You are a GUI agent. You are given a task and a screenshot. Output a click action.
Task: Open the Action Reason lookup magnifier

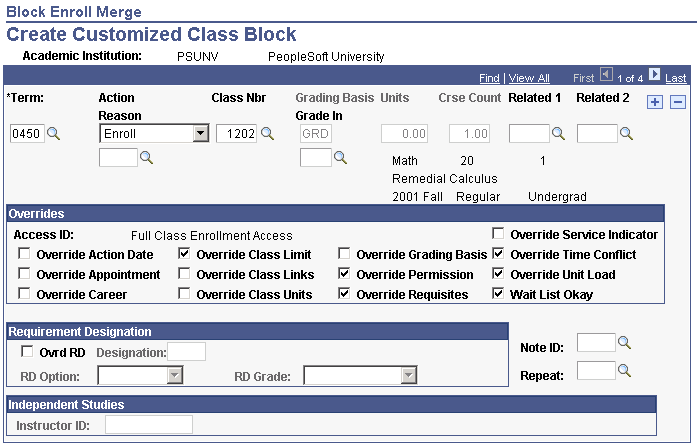coord(146,157)
